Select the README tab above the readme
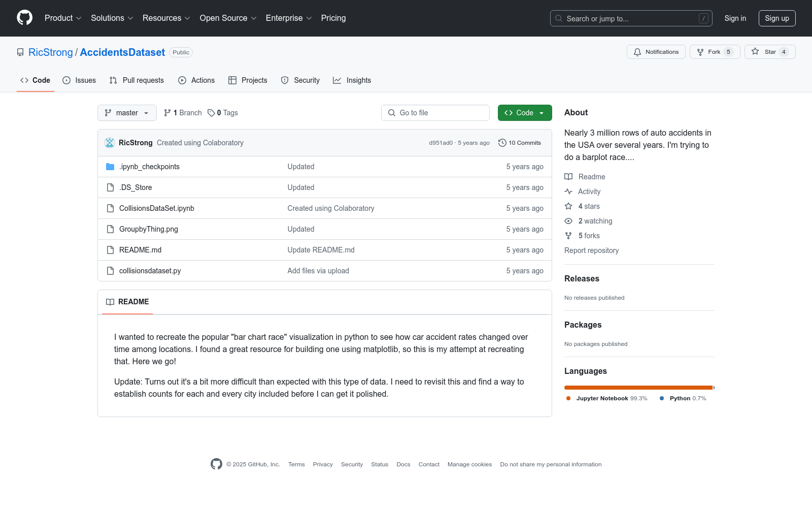Image resolution: width=812 pixels, height=508 pixels. pyautogui.click(x=127, y=302)
